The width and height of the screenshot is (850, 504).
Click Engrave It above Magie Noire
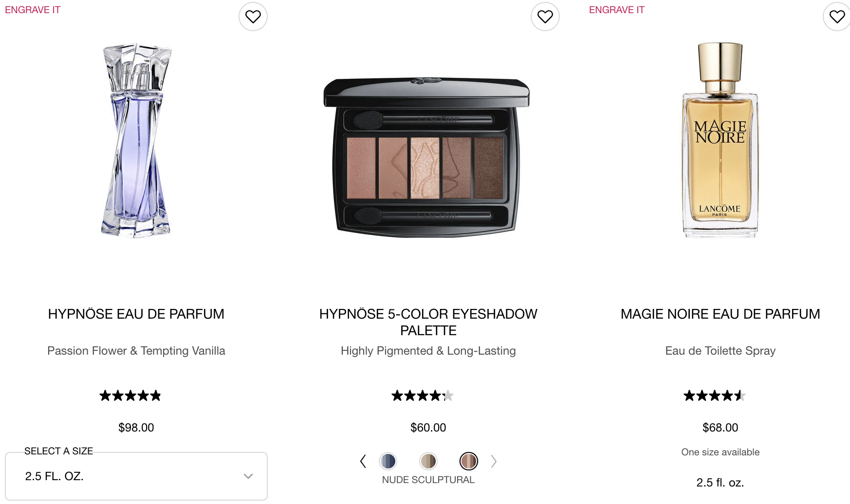coord(617,10)
